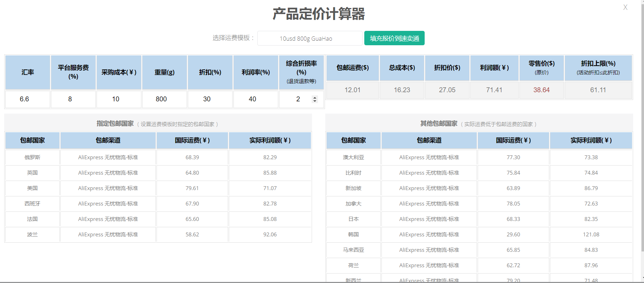Select the 俄罗斯 country row
Viewport: 644px width, 283px height.
(x=158, y=157)
